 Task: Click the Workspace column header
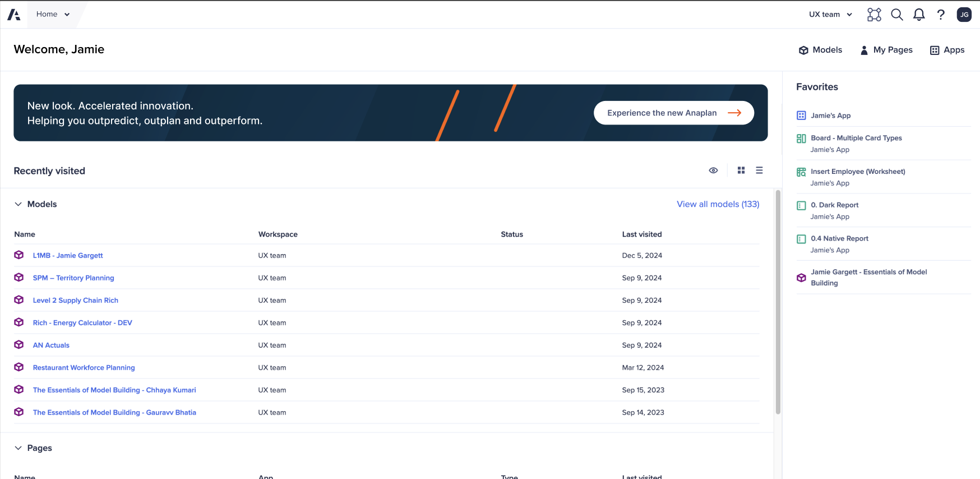coord(278,234)
